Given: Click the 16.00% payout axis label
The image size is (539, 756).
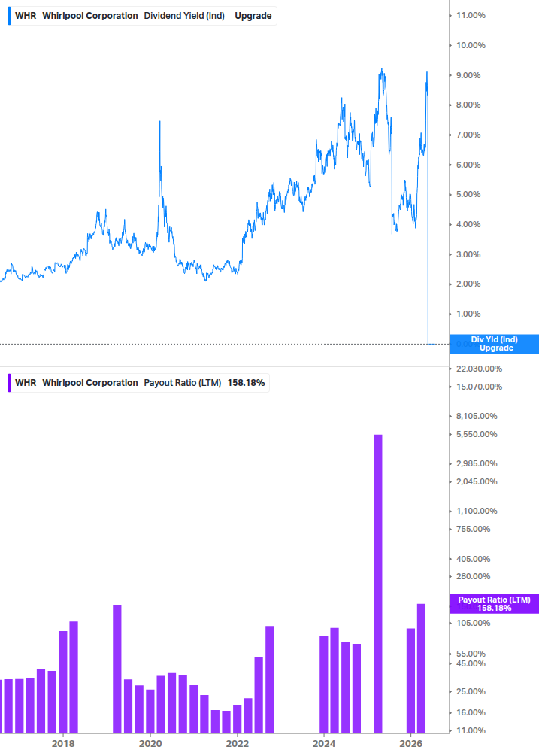Looking at the screenshot, I should (471, 712).
